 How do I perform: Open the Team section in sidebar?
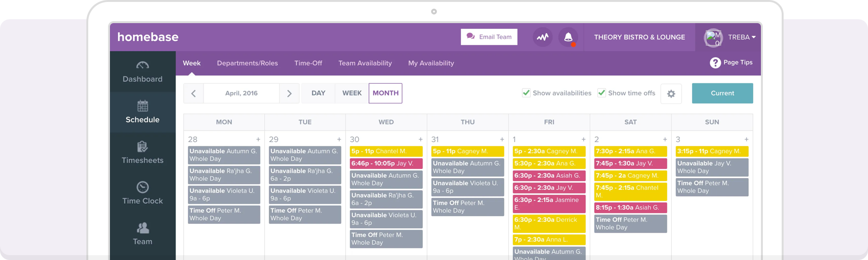point(142,234)
